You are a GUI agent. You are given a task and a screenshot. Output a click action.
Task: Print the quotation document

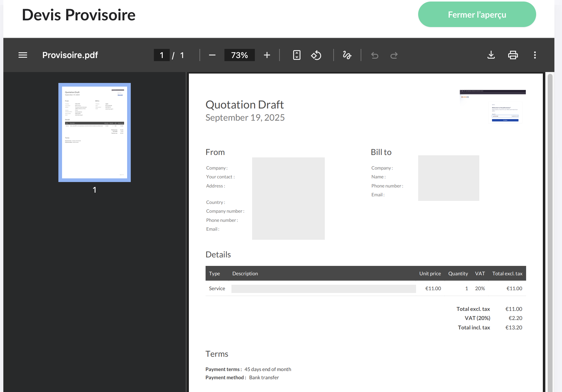pos(513,55)
